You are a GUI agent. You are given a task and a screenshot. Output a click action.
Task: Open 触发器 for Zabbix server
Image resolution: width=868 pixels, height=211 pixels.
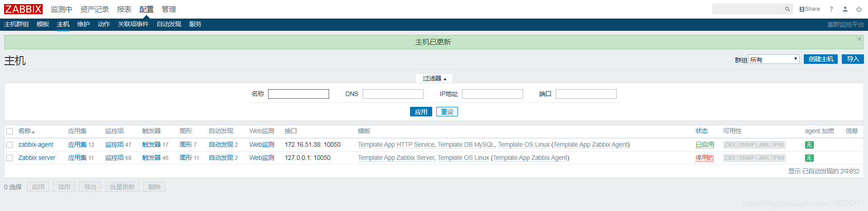tap(151, 158)
